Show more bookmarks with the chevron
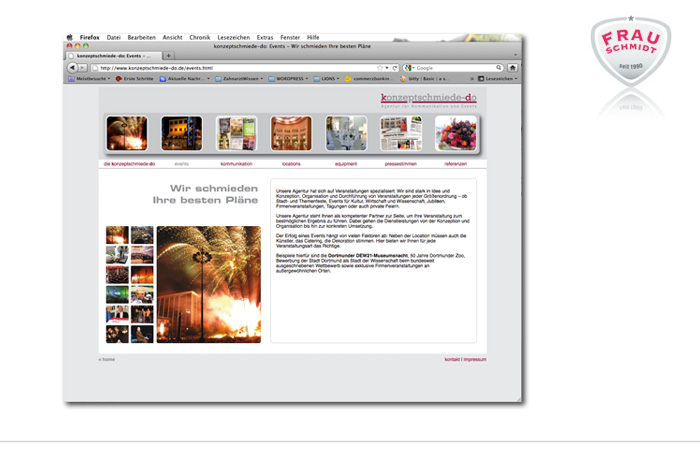Screen dimensions: 700x450 472,79
